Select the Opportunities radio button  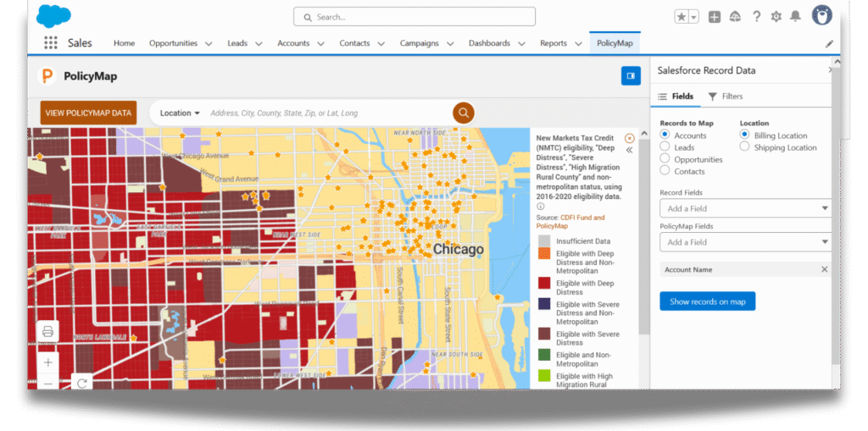pos(665,159)
